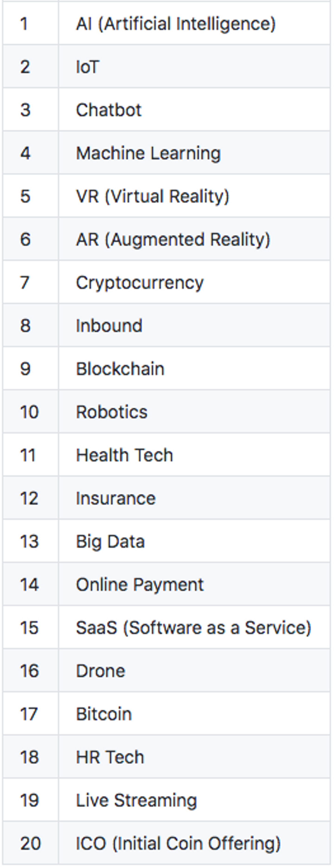
Task: Click the 'Live Streaming' row text
Action: tap(136, 800)
